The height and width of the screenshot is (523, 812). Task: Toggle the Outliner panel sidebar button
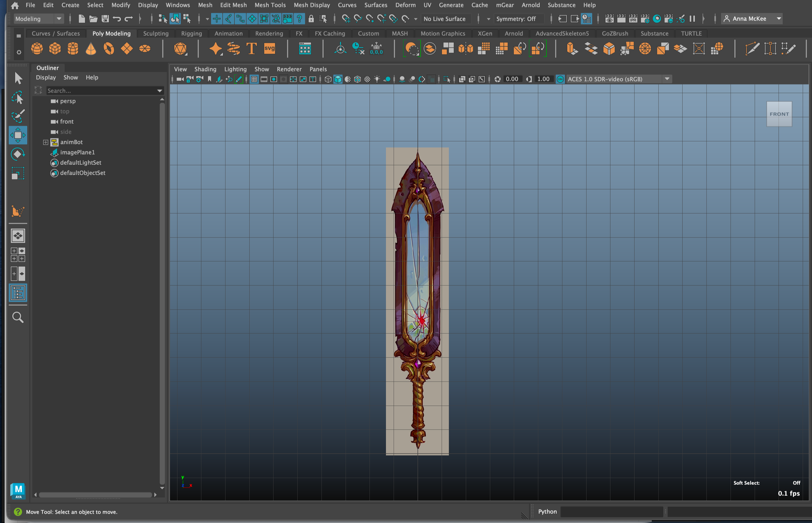tap(18, 293)
